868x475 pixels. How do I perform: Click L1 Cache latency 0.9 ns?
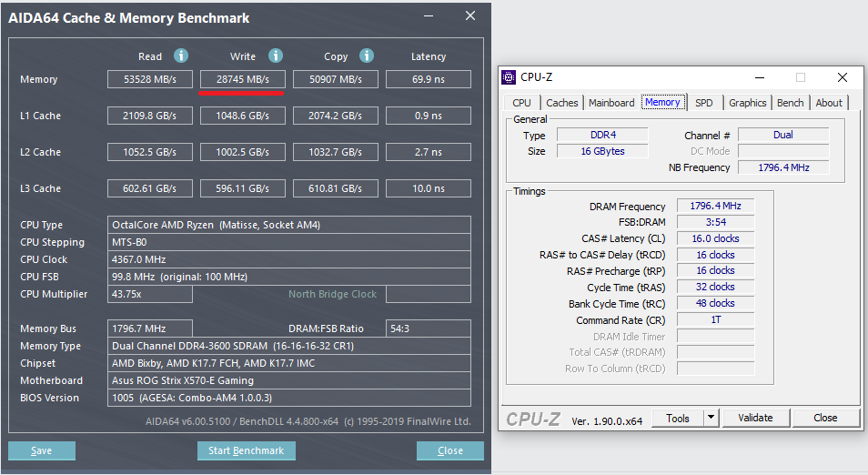coord(429,116)
